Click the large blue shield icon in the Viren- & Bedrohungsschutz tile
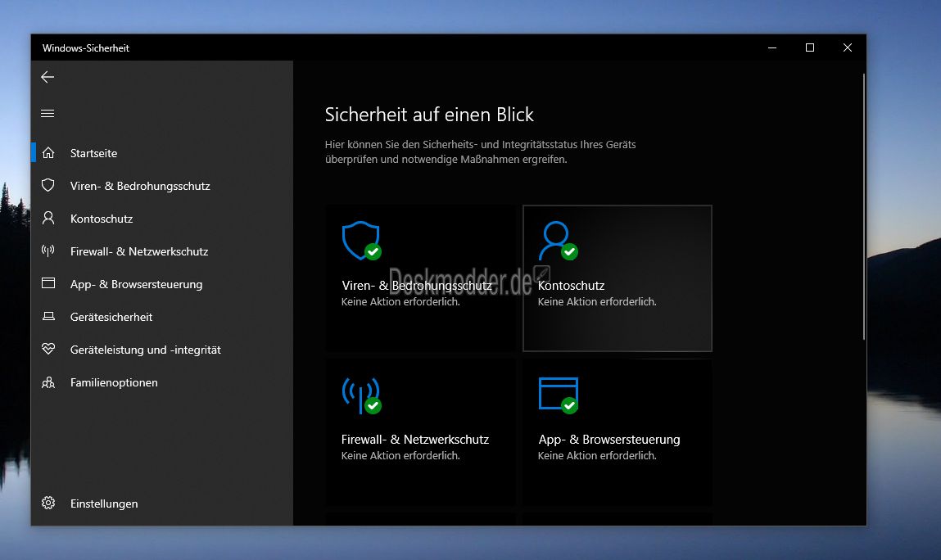The height and width of the screenshot is (560, 941). pos(361,241)
